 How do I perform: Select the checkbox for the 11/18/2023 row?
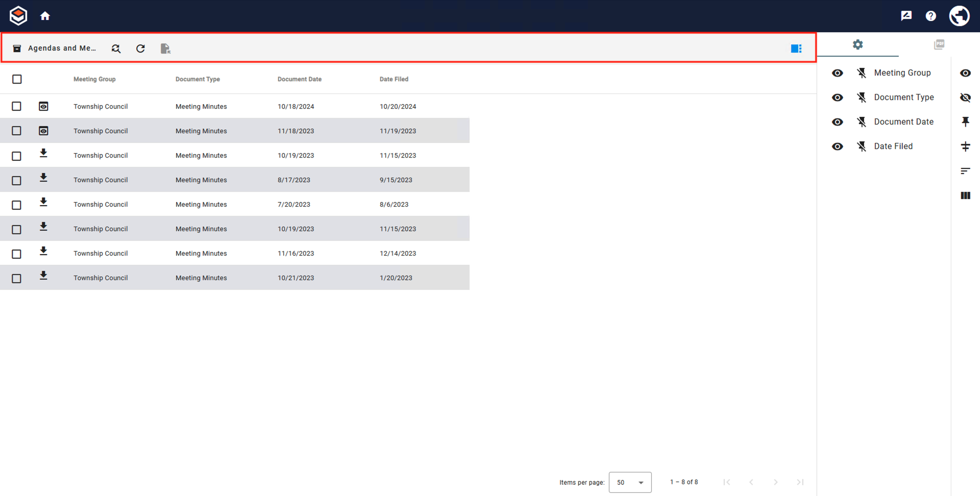(17, 131)
